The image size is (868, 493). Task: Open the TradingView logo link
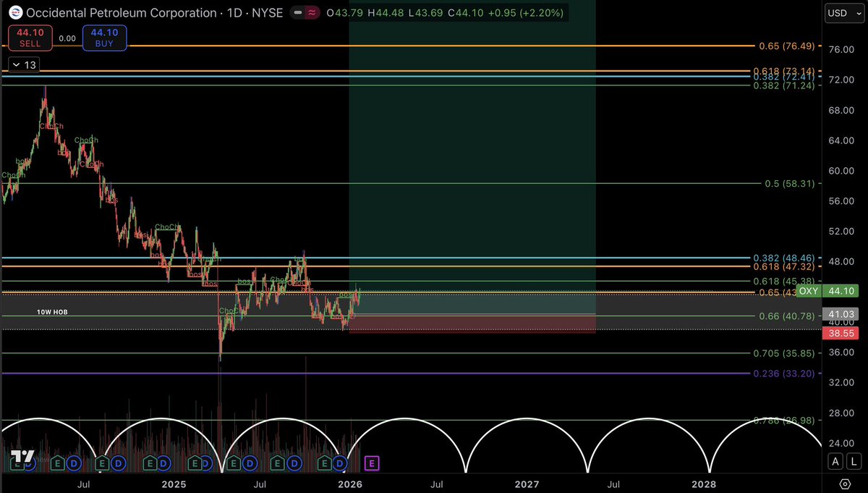coord(23,458)
